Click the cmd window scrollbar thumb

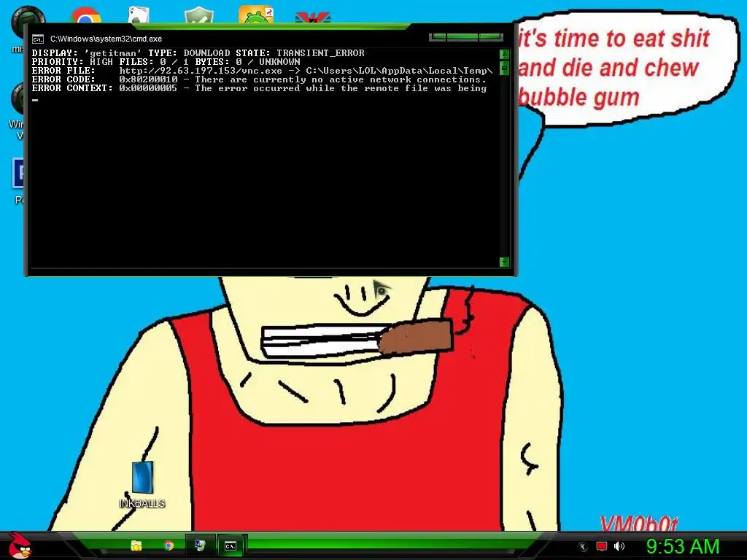point(504,68)
